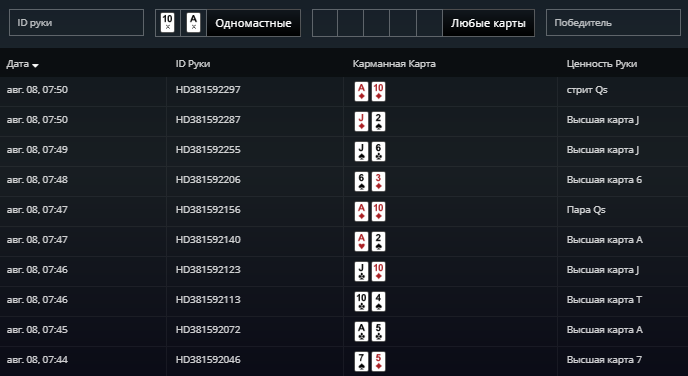Click the hand ID search field
Image resolution: width=688 pixels, height=376 pixels.
(76, 23)
